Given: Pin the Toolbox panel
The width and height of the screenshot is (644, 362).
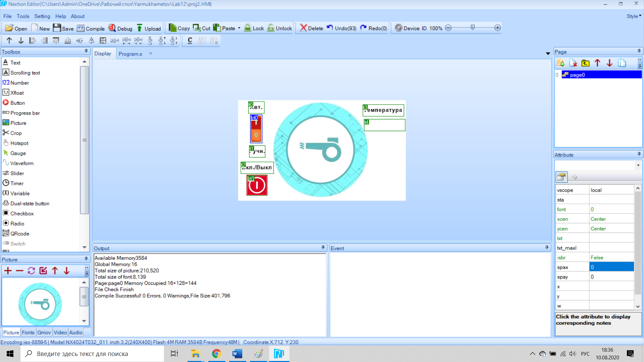Looking at the screenshot, I should point(86,51).
